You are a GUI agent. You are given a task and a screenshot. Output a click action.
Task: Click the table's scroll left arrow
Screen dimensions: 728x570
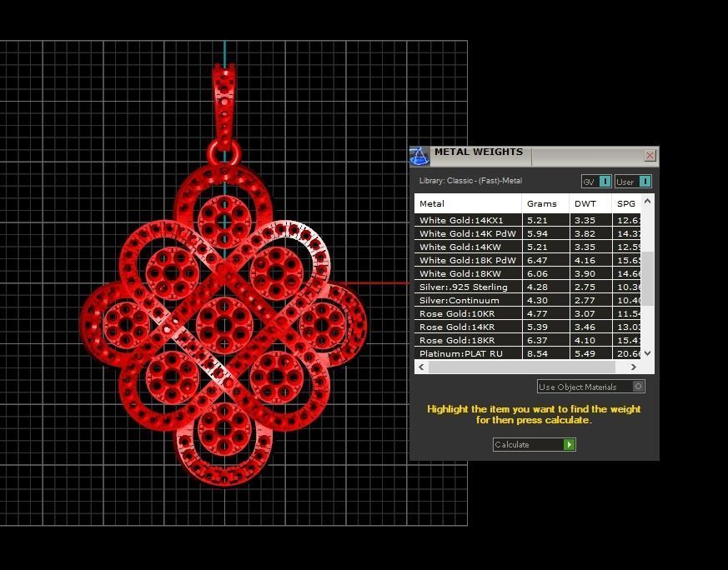point(422,367)
